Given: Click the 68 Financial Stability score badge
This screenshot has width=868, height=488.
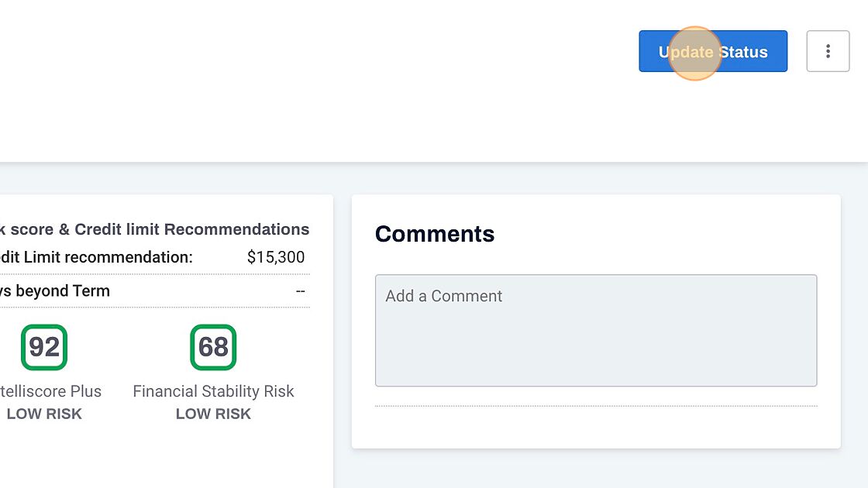Looking at the screenshot, I should click(213, 347).
